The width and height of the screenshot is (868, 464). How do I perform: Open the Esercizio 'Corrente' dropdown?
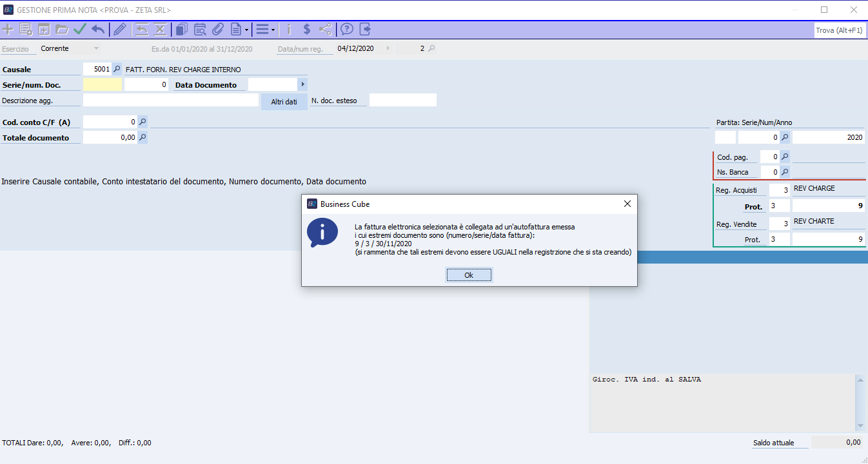coord(97,48)
